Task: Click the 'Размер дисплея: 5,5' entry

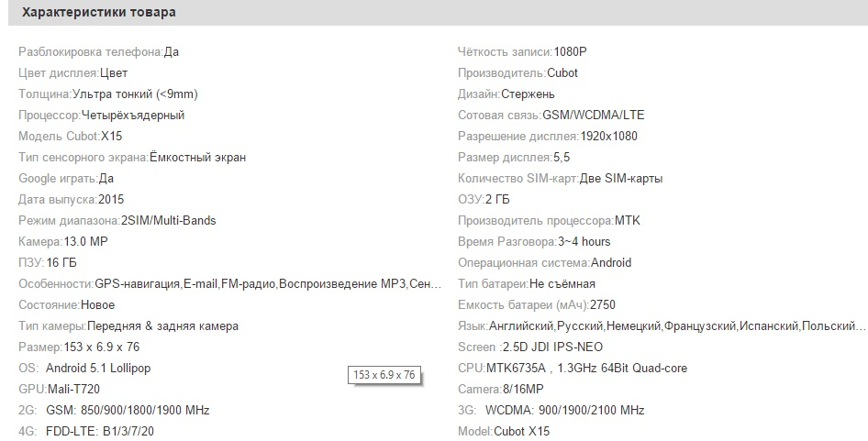Action: (x=514, y=157)
